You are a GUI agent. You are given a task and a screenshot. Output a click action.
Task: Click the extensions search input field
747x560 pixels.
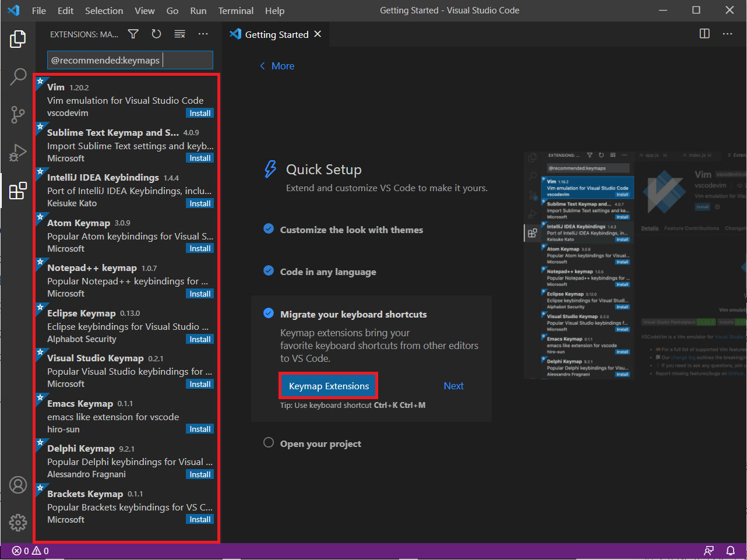(x=130, y=60)
